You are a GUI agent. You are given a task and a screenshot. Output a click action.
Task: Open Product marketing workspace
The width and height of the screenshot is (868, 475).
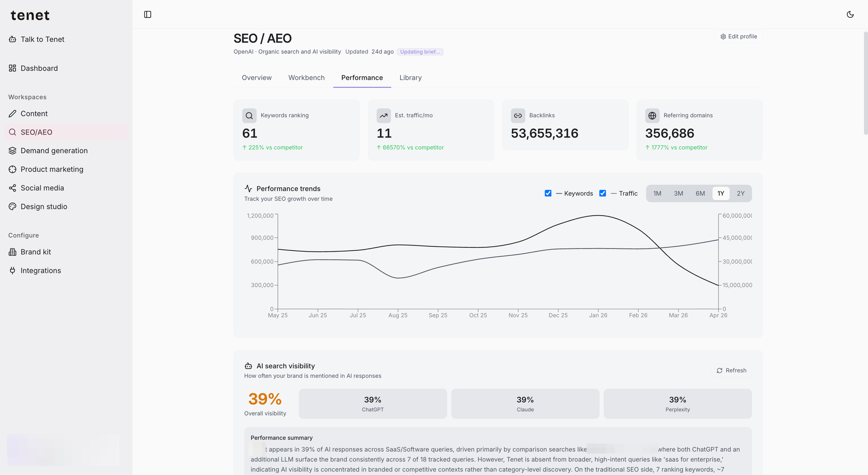[x=66, y=169]
